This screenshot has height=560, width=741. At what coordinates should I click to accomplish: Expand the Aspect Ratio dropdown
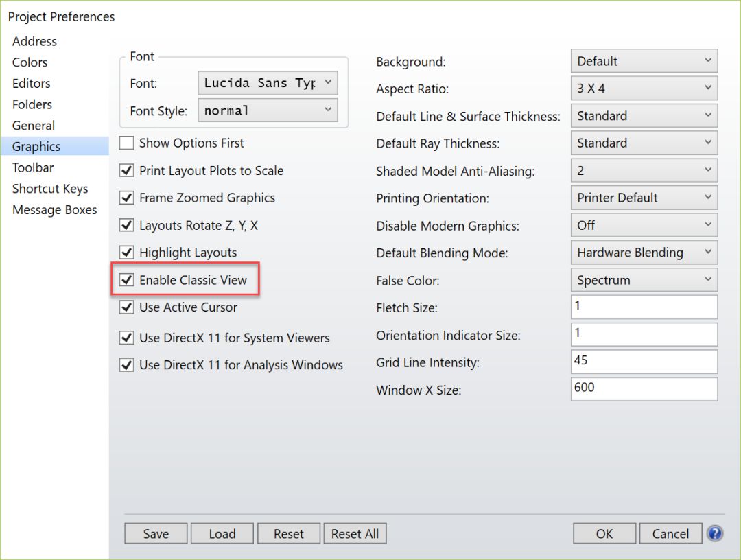tap(644, 89)
